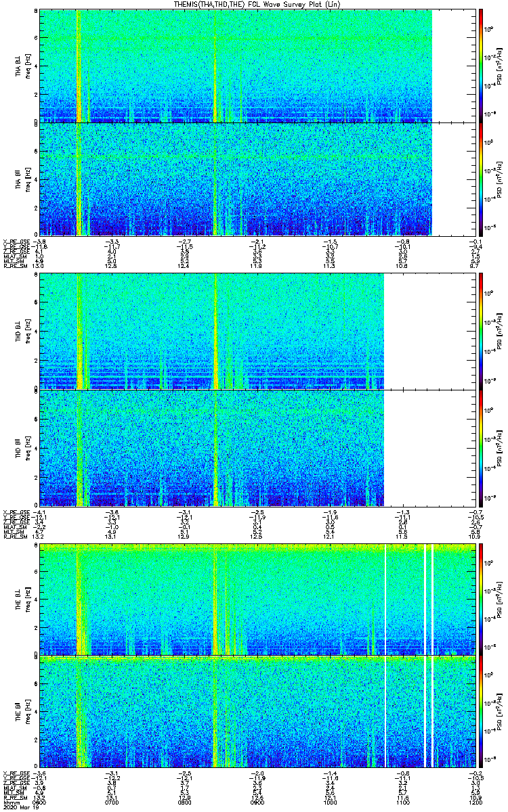Click the color bar beside THA B-perpendicular panel

click(481, 66)
